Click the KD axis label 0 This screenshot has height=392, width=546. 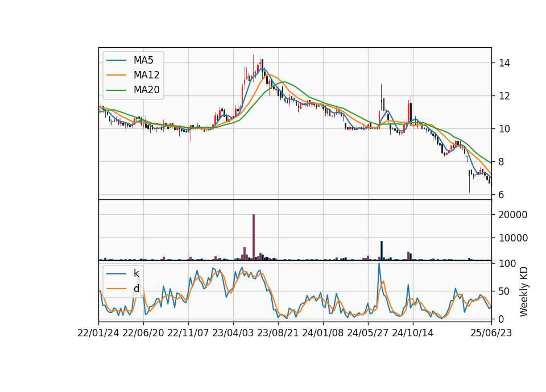coord(502,319)
